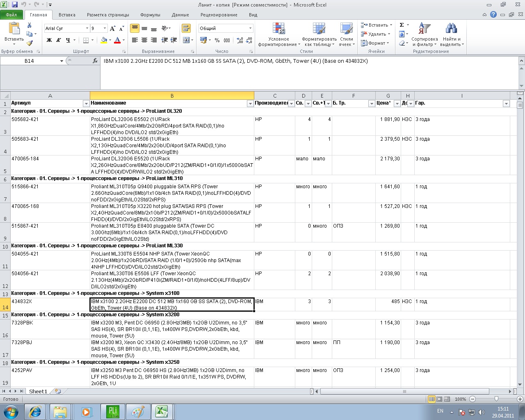Select the Sheet1 worksheet tab
The width and height of the screenshot is (525, 420).
tap(38, 391)
